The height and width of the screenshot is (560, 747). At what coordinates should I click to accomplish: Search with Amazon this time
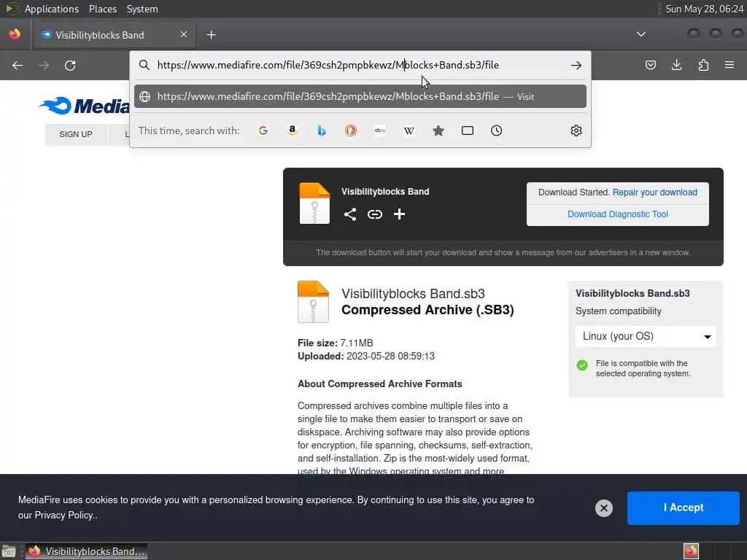pyautogui.click(x=293, y=131)
